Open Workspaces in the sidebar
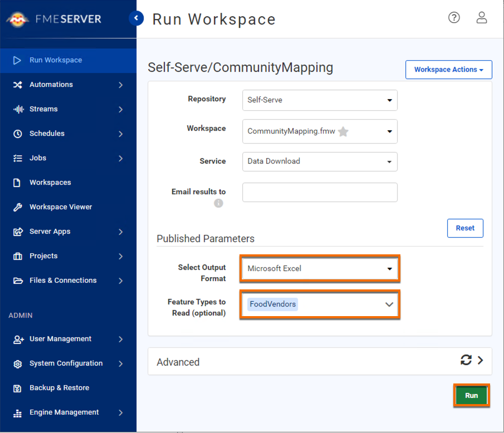 68,183
